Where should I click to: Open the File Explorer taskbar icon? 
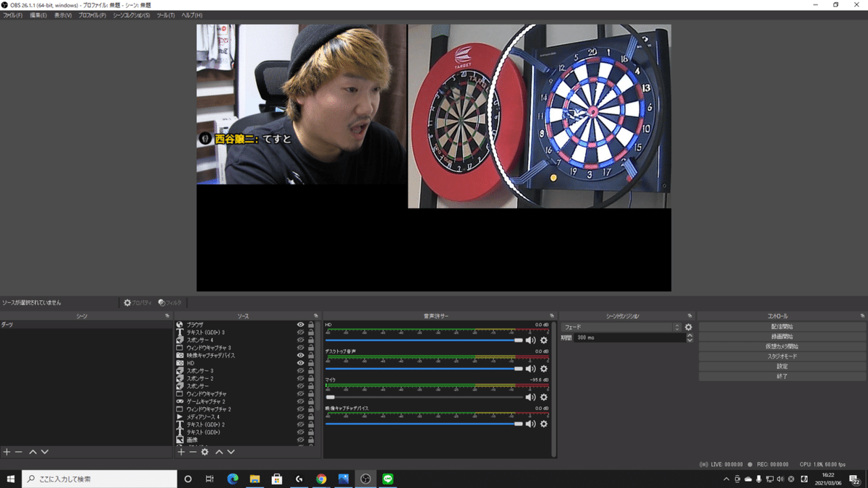255,479
